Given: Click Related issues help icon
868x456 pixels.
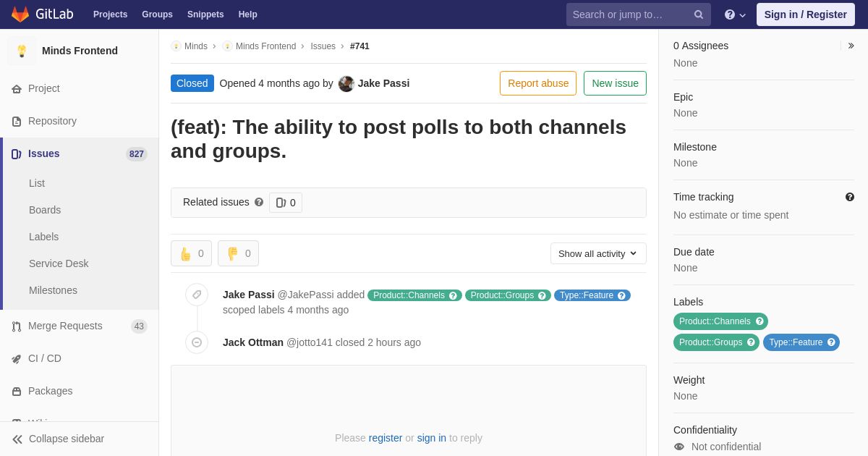Looking at the screenshot, I should click(x=259, y=202).
